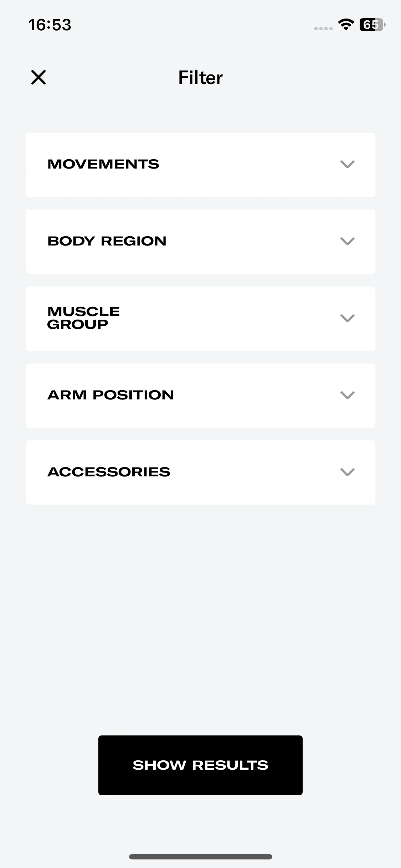Screen dimensions: 401x868
Task: Click the Show Results button
Action: (200, 765)
